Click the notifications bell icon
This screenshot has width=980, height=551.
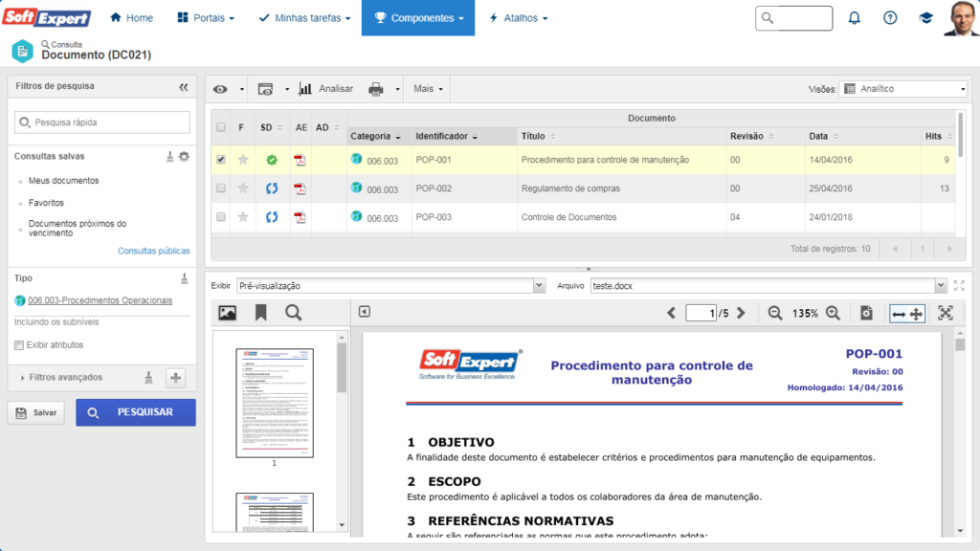point(855,17)
